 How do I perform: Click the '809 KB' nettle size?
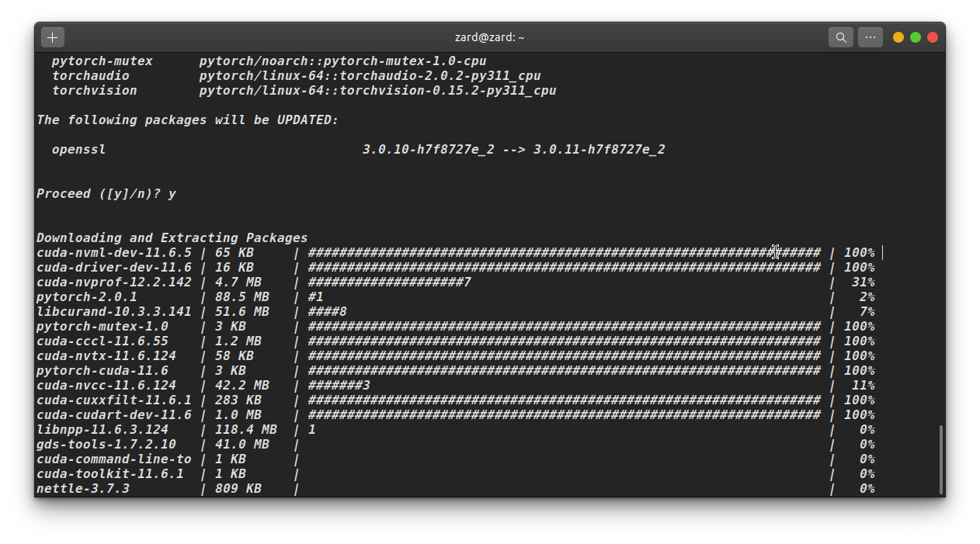pyautogui.click(x=238, y=489)
